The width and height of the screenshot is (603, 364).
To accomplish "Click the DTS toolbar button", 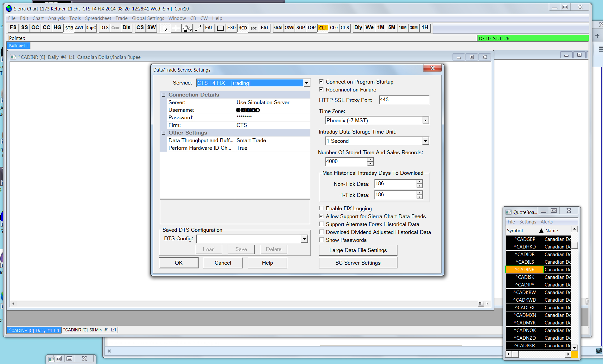I will (x=105, y=28).
